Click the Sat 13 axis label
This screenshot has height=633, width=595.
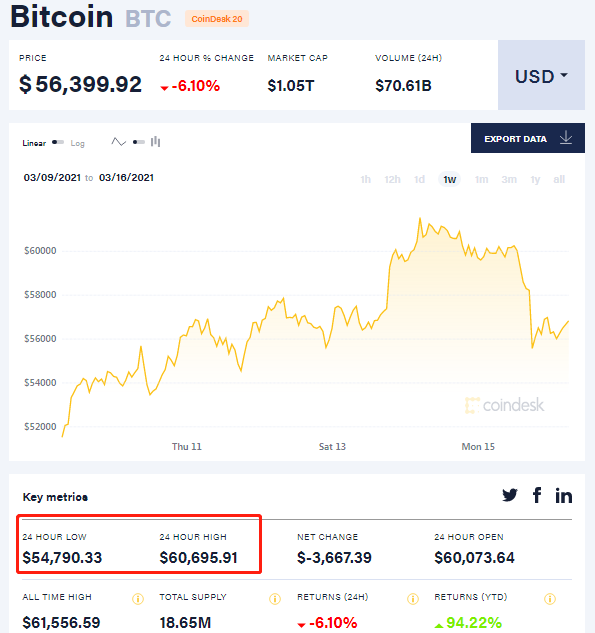coord(332,446)
